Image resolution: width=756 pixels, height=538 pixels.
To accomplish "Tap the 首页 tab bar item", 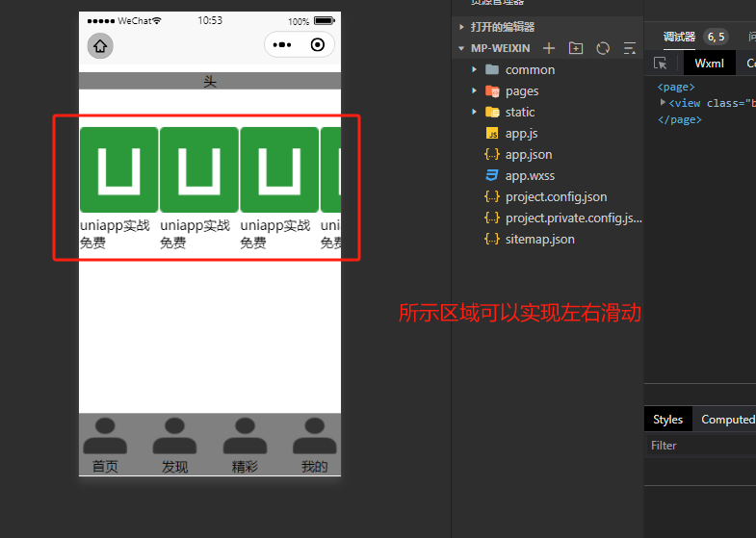I will [105, 446].
